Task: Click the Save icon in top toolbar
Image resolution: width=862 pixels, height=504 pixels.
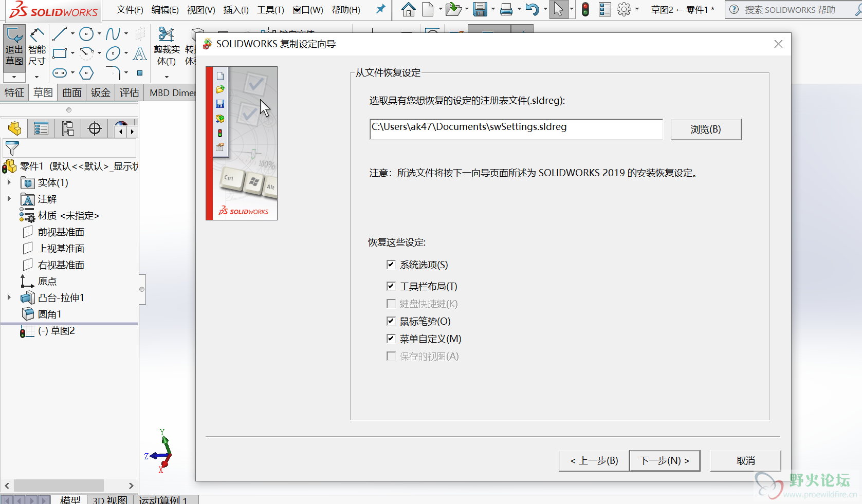Action: (480, 9)
